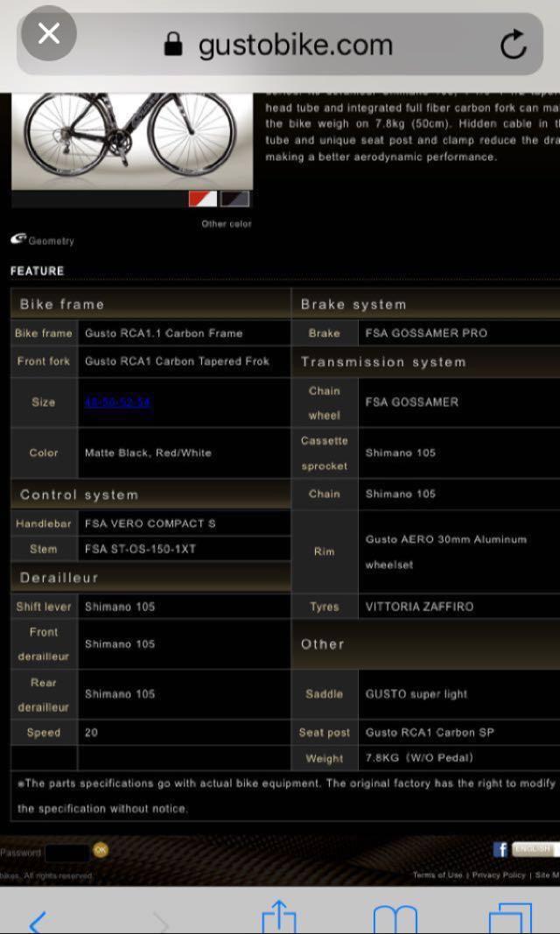Viewport: 560px width, 934px height.
Task: Tap the FEATURE heading
Action: 37,271
